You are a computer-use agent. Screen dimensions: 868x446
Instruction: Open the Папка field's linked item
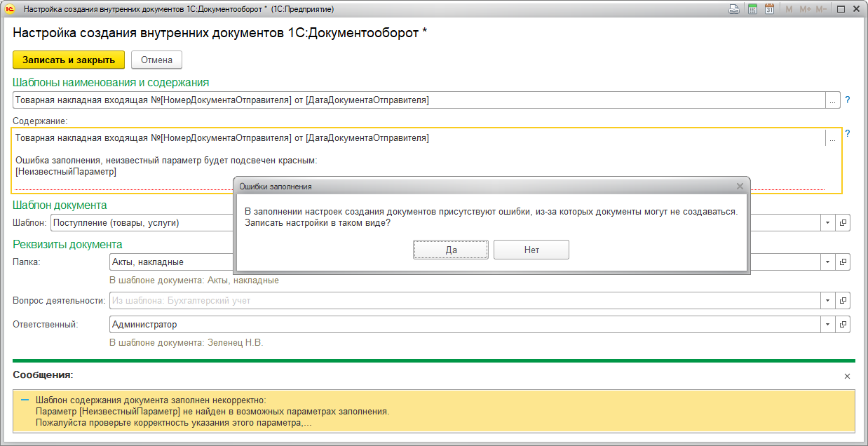[x=843, y=262]
